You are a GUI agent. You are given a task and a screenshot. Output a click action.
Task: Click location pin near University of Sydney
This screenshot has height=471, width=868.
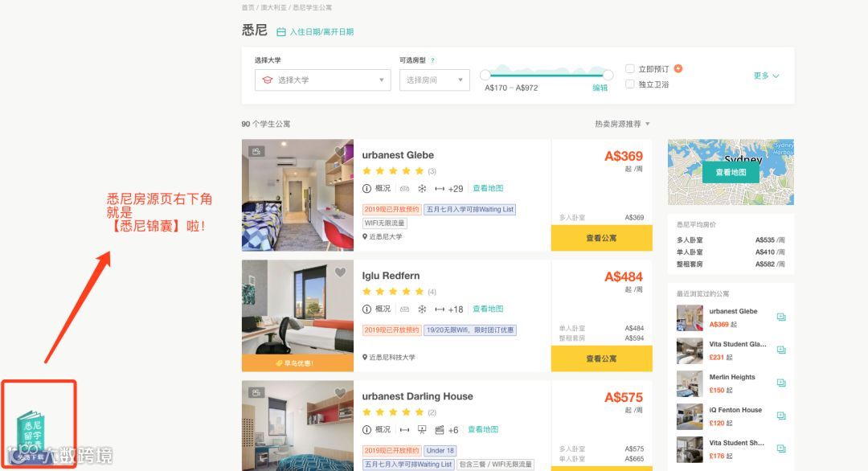click(x=365, y=237)
